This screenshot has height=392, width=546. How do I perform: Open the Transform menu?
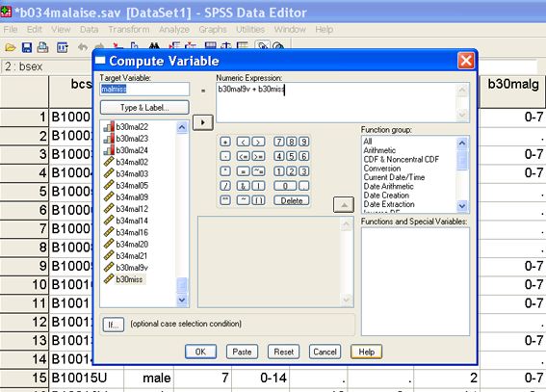[x=129, y=30]
